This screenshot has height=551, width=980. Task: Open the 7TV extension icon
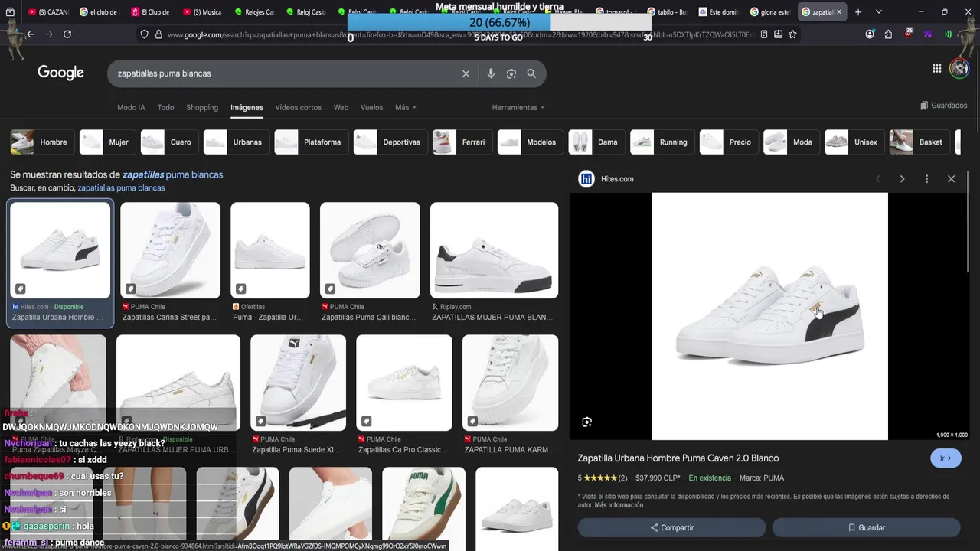(928, 34)
